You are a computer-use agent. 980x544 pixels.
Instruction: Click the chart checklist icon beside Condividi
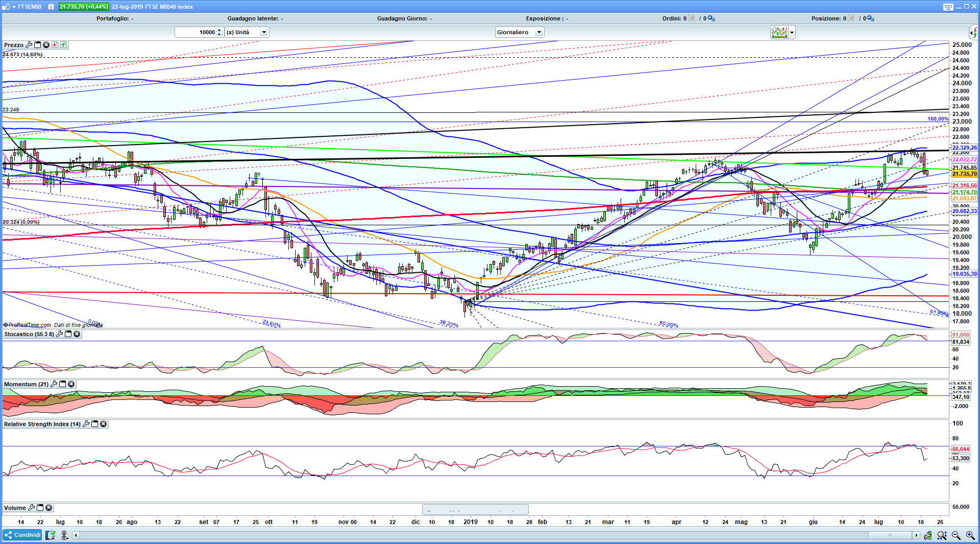point(51,535)
